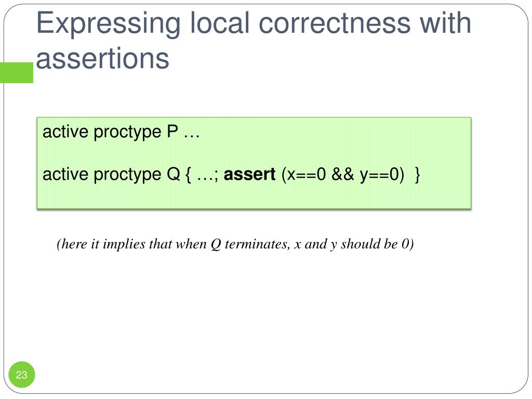Click the "y==0" condition in the assertion

(381, 175)
